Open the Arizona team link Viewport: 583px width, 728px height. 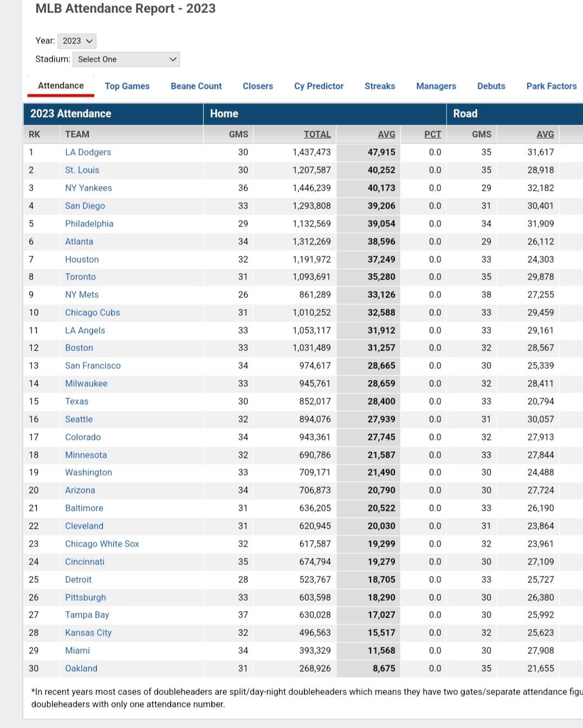[x=80, y=490]
